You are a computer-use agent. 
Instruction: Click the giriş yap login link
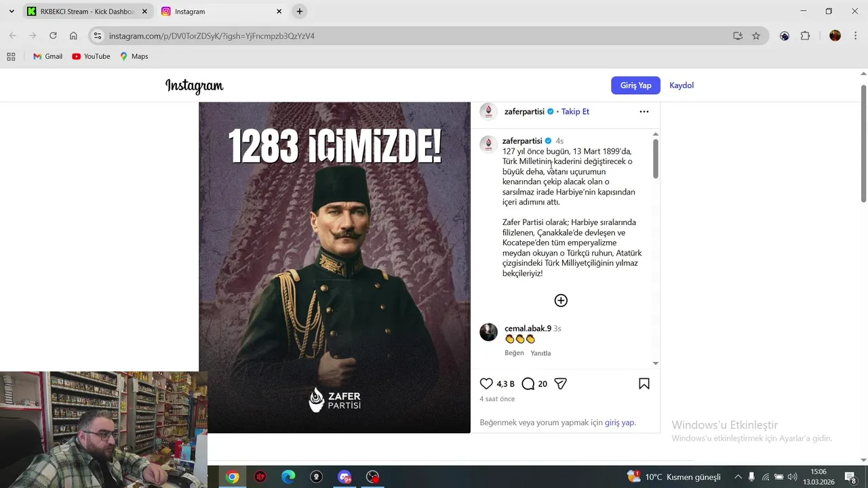[620, 422]
